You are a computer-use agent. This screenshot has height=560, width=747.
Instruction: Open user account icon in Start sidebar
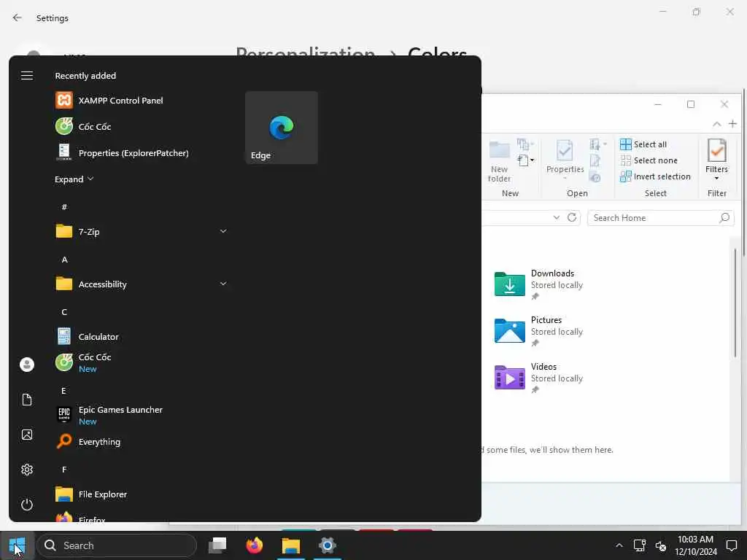click(x=27, y=365)
